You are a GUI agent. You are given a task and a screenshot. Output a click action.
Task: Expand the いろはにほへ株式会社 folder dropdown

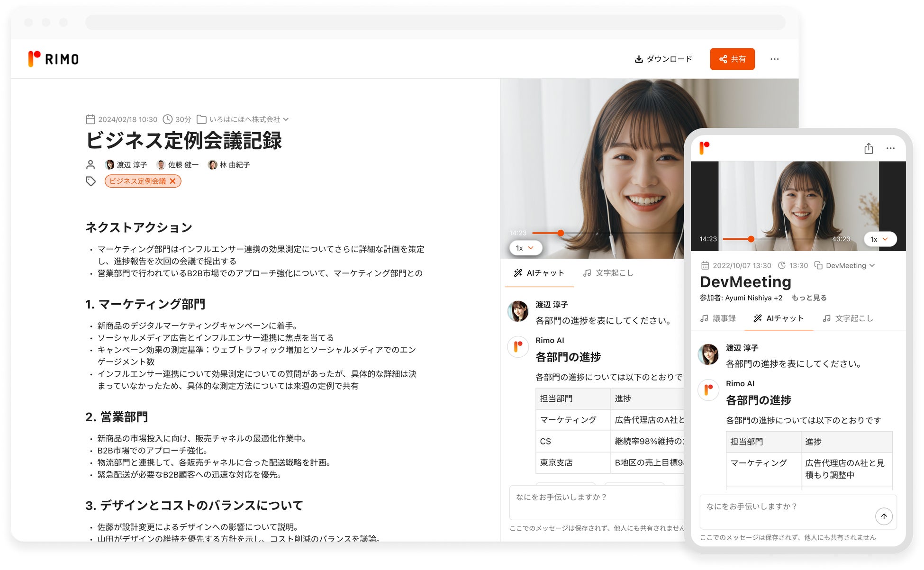(286, 119)
